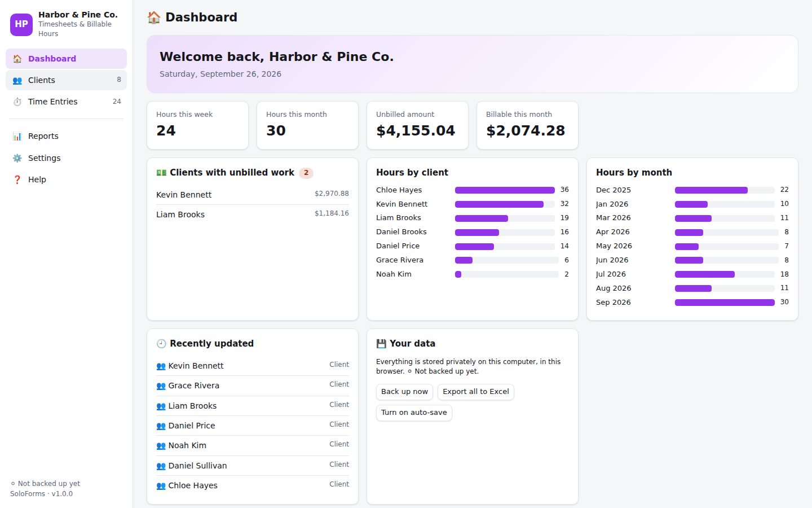
Task: Click the Welcome back, Harbor & Pine Co. heading
Action: click(x=277, y=57)
